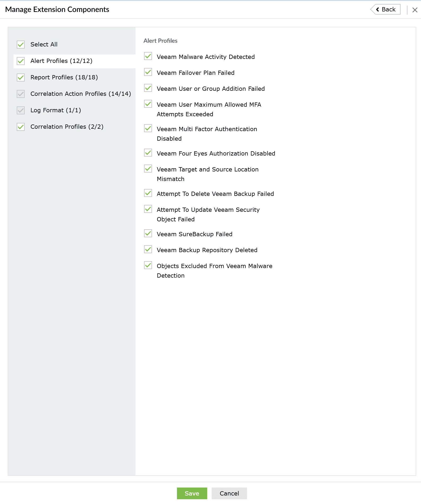Click the Select All label
421x504 pixels.
(44, 45)
